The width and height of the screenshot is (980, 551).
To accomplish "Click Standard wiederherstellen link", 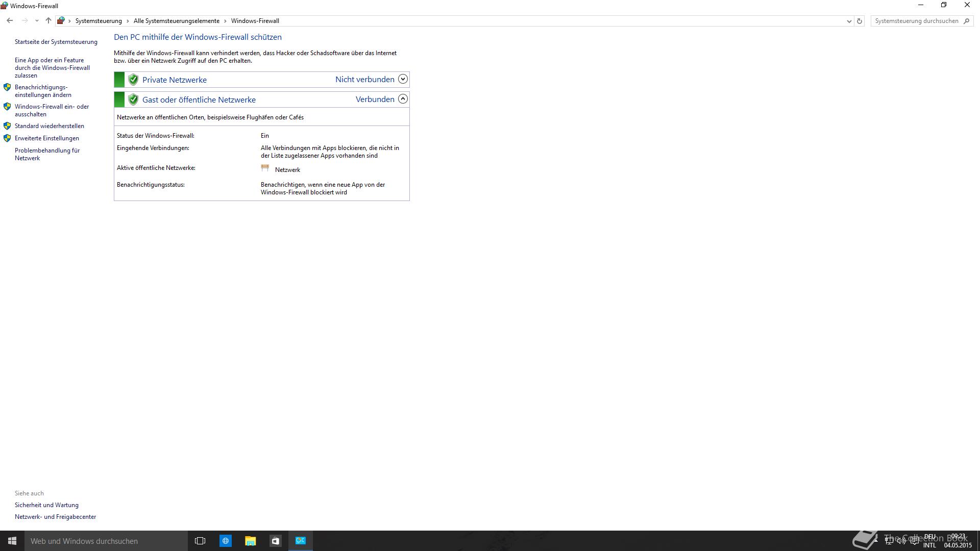I will click(x=50, y=126).
